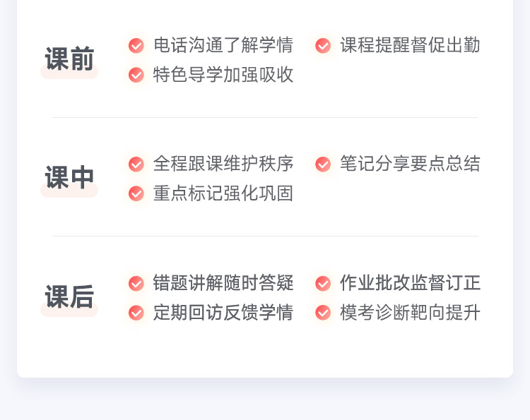The height and width of the screenshot is (420, 530).
Task: Click the check icon beside 重点标记强化巩固
Action: (x=136, y=193)
